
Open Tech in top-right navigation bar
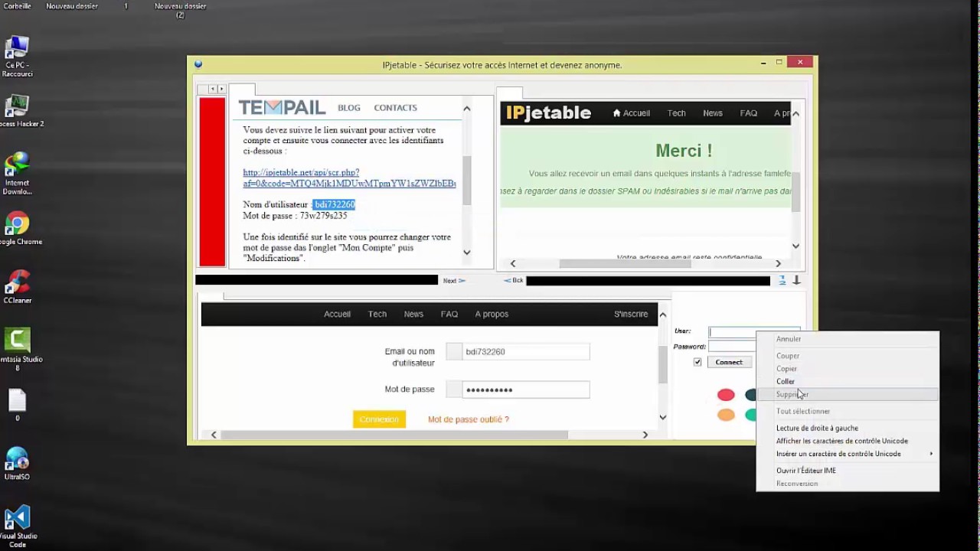[x=677, y=113]
